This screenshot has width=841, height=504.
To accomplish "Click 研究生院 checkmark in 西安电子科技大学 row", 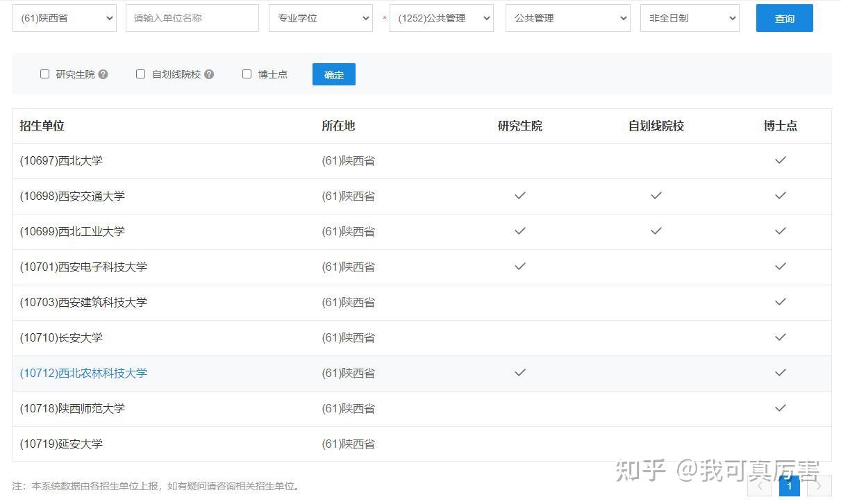I will pos(520,266).
